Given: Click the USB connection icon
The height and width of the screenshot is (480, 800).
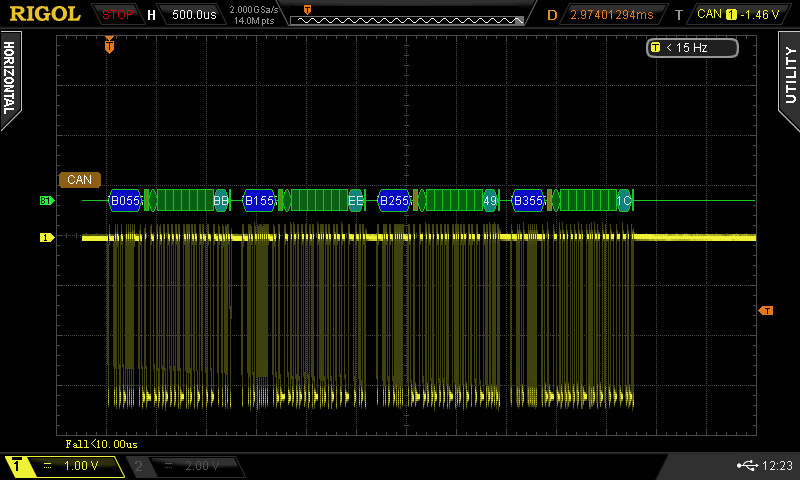Looking at the screenshot, I should coord(746,466).
